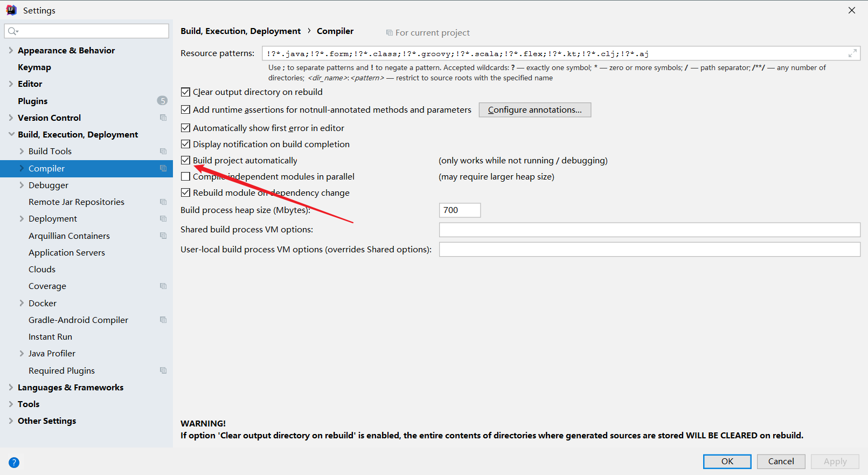The image size is (868, 475).
Task: Expand the Editor section
Action: [x=11, y=84]
